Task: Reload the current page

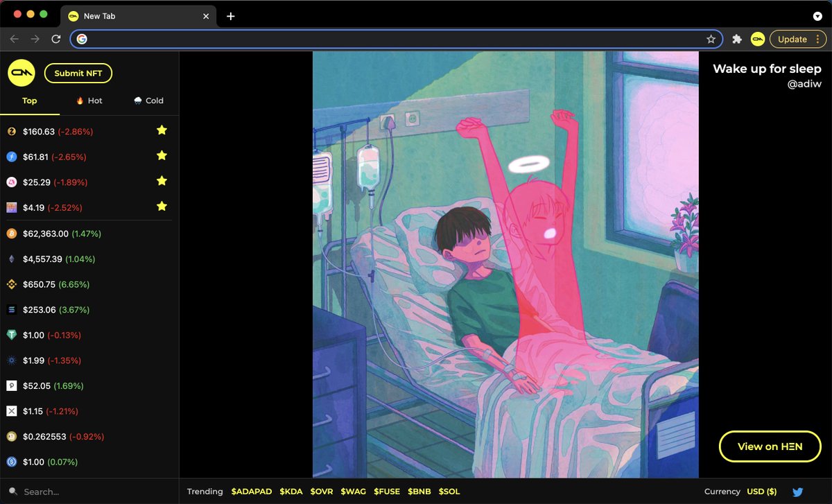Action: [56, 40]
